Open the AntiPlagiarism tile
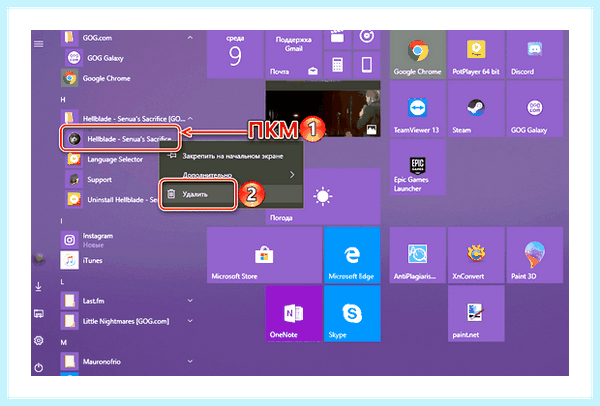The image size is (600, 406). (x=417, y=255)
